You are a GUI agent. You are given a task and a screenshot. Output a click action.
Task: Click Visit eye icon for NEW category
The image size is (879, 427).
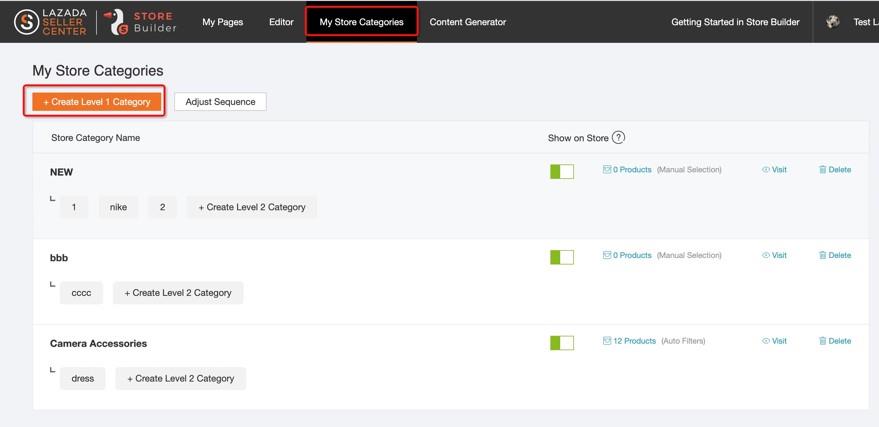(766, 170)
